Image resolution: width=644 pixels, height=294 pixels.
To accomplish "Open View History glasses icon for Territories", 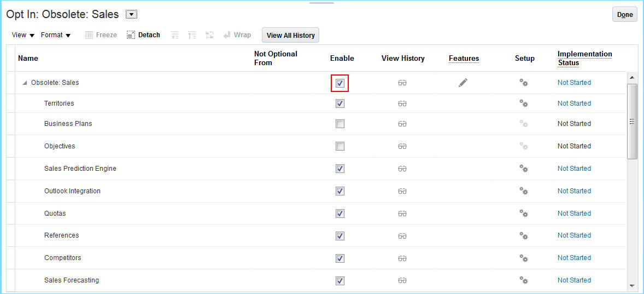I will pyautogui.click(x=402, y=103).
